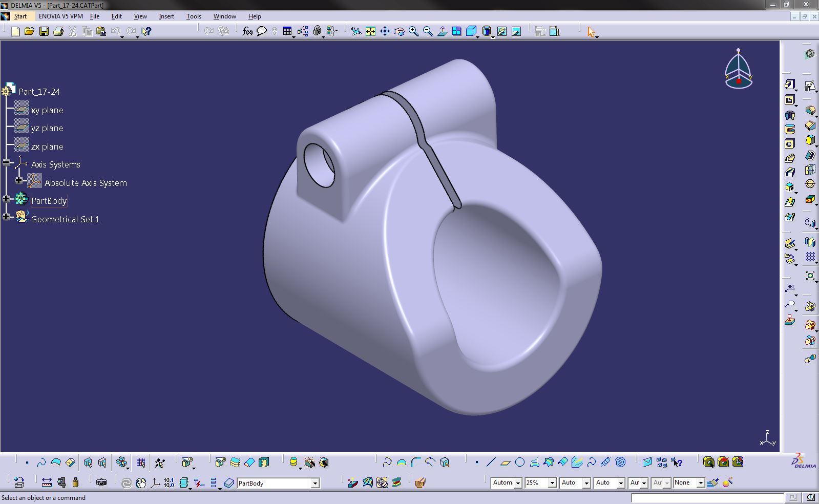Open a file with the folder icon

(x=30, y=32)
